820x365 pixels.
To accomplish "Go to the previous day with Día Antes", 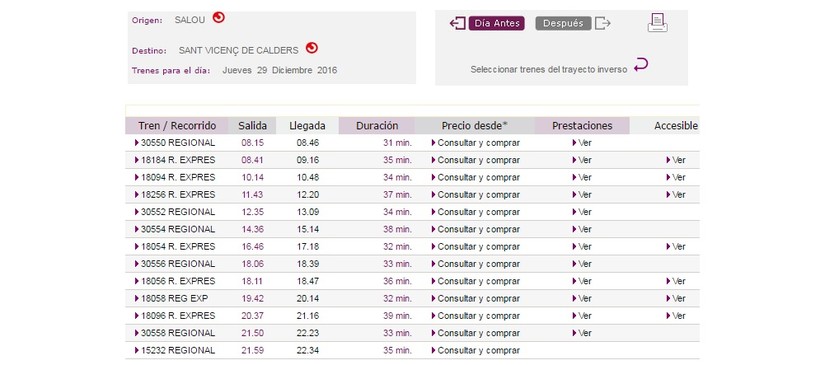I will 496,24.
